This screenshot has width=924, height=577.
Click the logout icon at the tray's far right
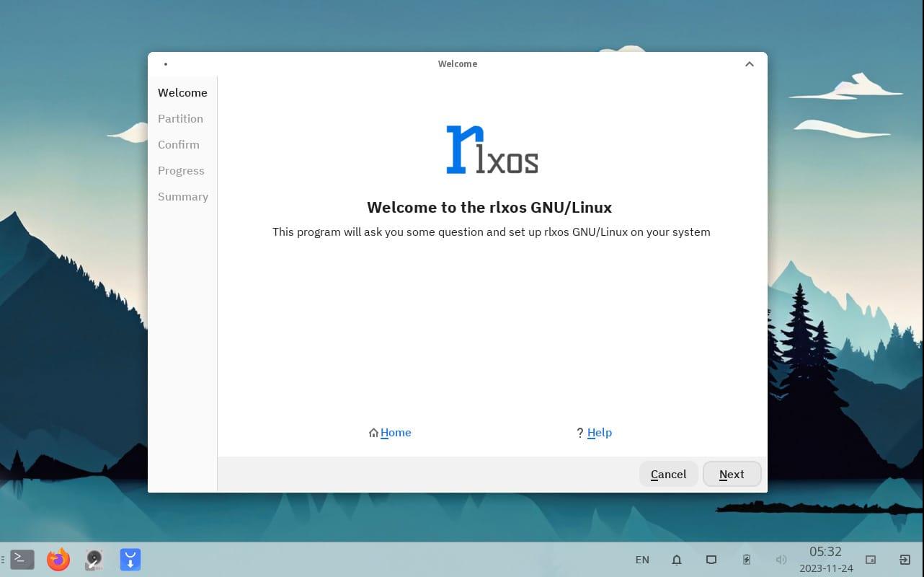[905, 559]
